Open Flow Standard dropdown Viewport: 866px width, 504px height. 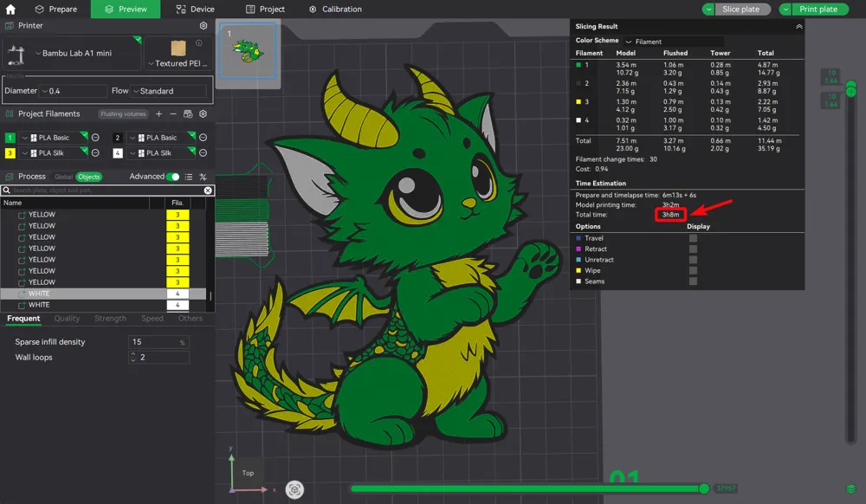pyautogui.click(x=169, y=91)
